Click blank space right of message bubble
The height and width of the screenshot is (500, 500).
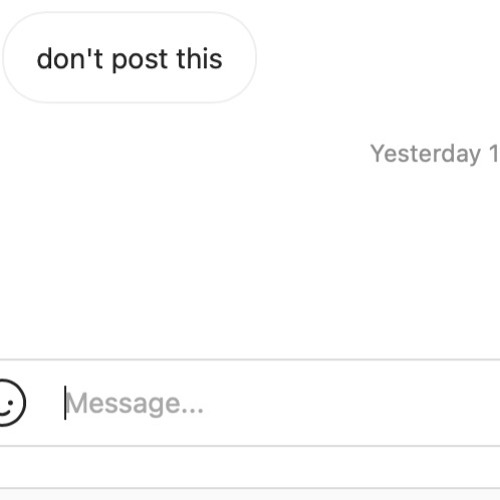pos(377,57)
